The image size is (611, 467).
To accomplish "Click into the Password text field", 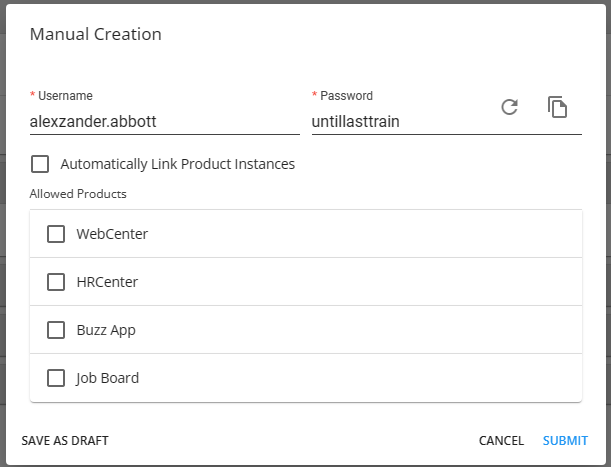I will pos(400,121).
